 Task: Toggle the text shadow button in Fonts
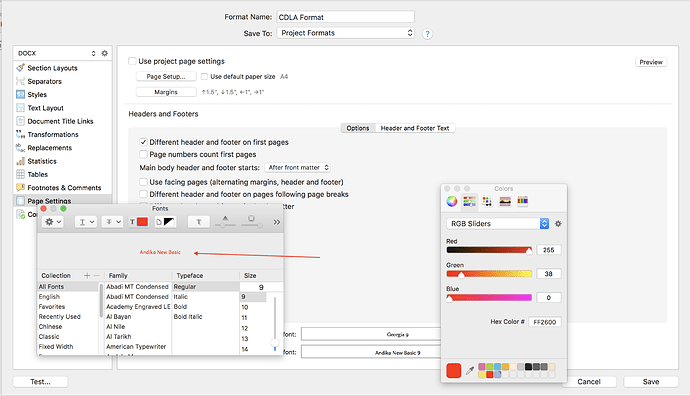tap(198, 222)
